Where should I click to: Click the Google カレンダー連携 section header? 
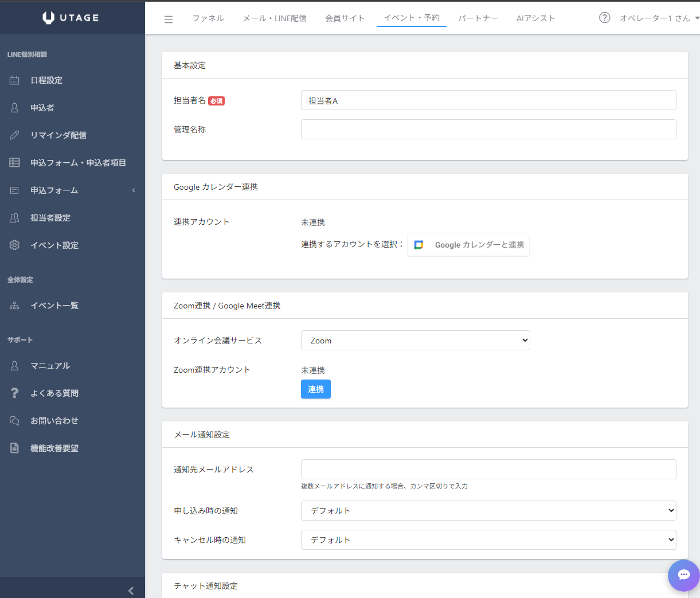(x=216, y=187)
